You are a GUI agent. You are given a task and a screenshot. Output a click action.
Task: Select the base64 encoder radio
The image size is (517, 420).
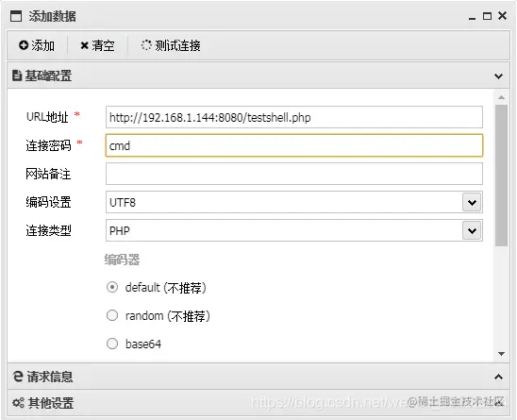pos(112,344)
